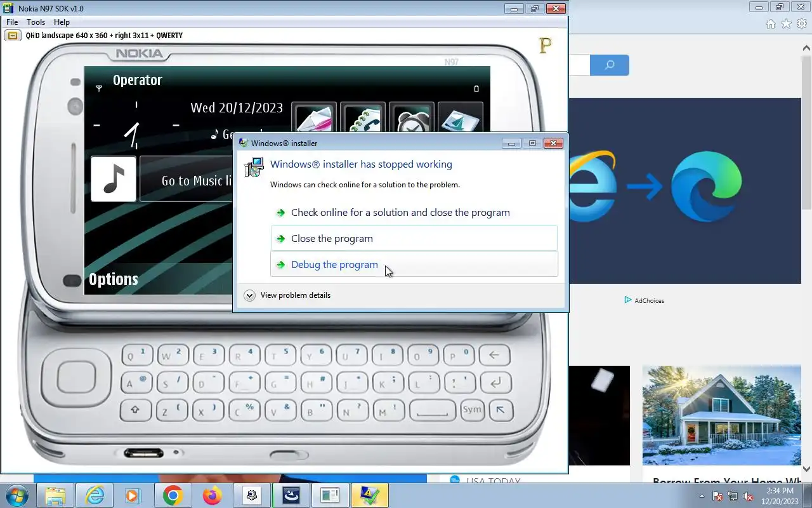Open the Help menu
This screenshot has height=508, width=812.
tap(62, 22)
